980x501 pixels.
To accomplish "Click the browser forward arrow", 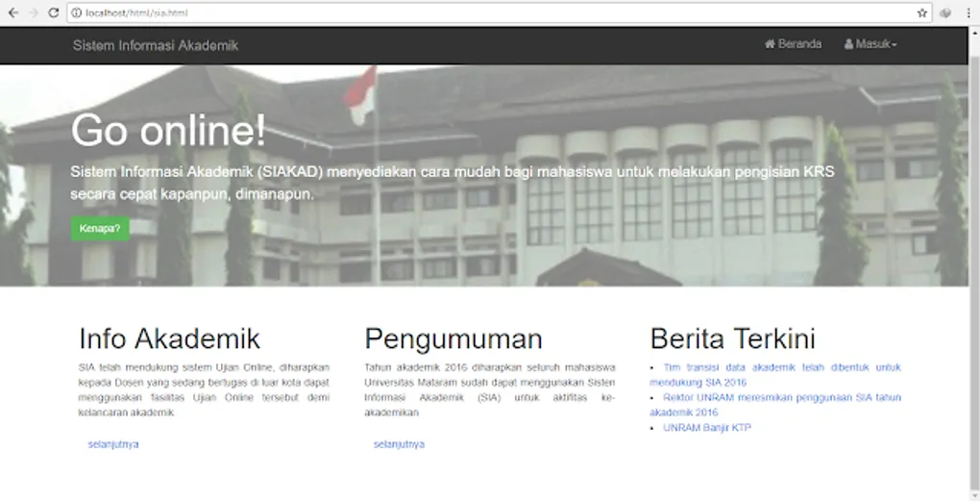I will tap(33, 13).
